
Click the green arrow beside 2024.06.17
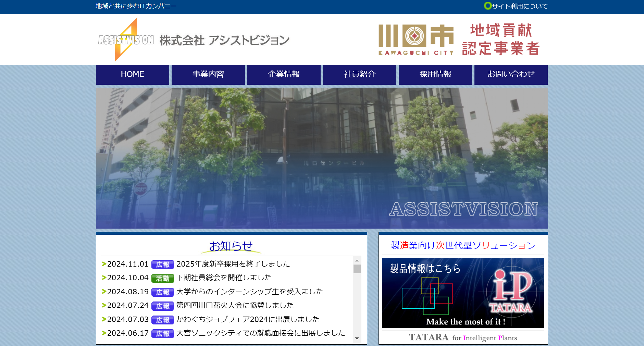tap(104, 333)
